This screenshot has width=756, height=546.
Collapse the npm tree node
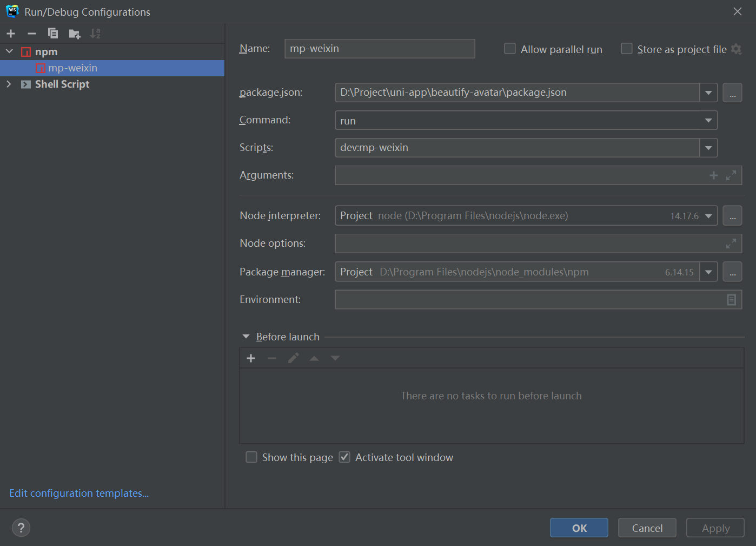9,51
